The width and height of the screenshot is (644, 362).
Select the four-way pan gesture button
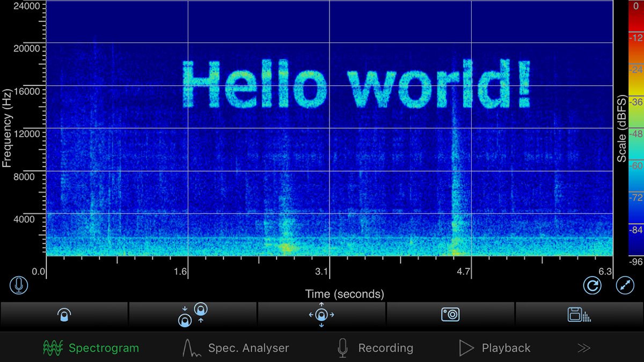[x=321, y=315]
